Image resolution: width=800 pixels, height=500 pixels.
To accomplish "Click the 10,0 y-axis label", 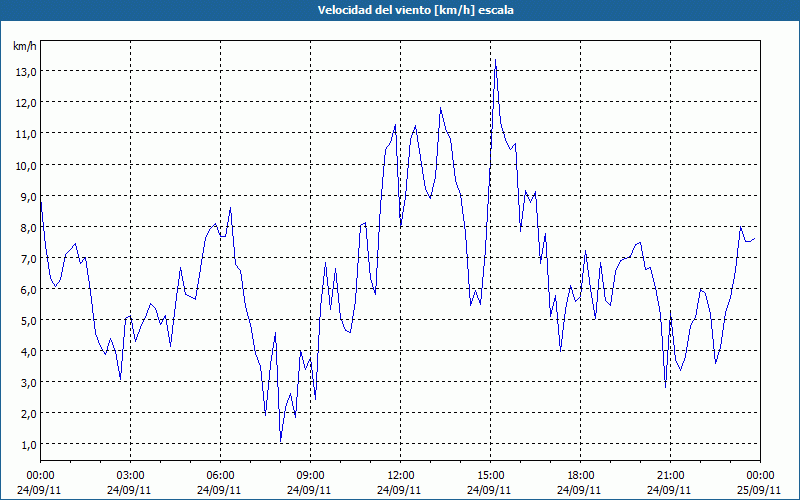I will coord(26,165).
